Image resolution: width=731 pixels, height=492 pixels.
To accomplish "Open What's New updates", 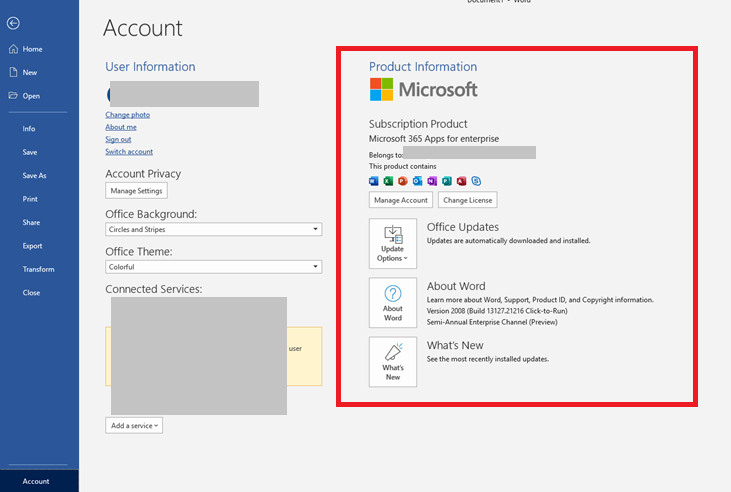I will click(393, 362).
